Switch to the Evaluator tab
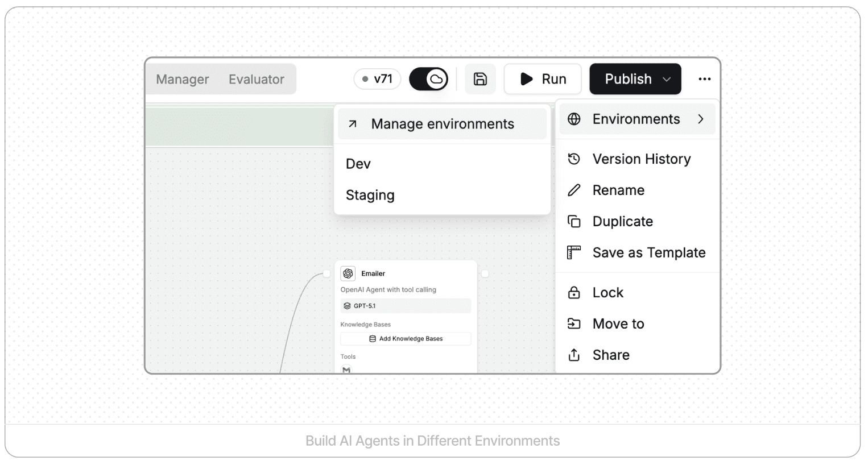The width and height of the screenshot is (868, 465). (257, 80)
